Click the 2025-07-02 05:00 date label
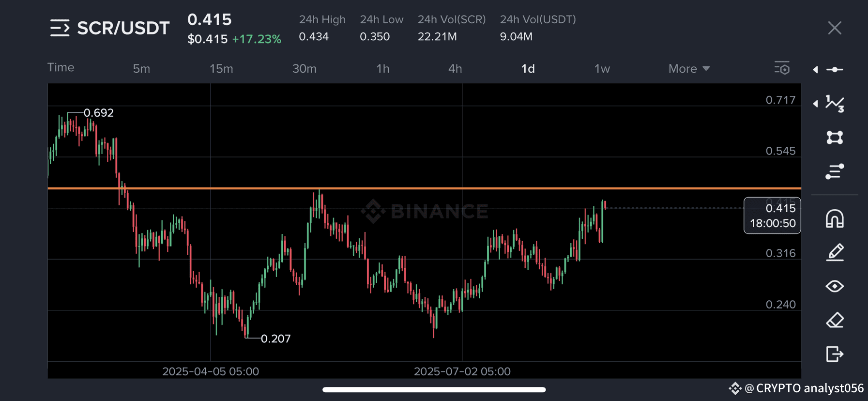The image size is (868, 401). pos(462,371)
